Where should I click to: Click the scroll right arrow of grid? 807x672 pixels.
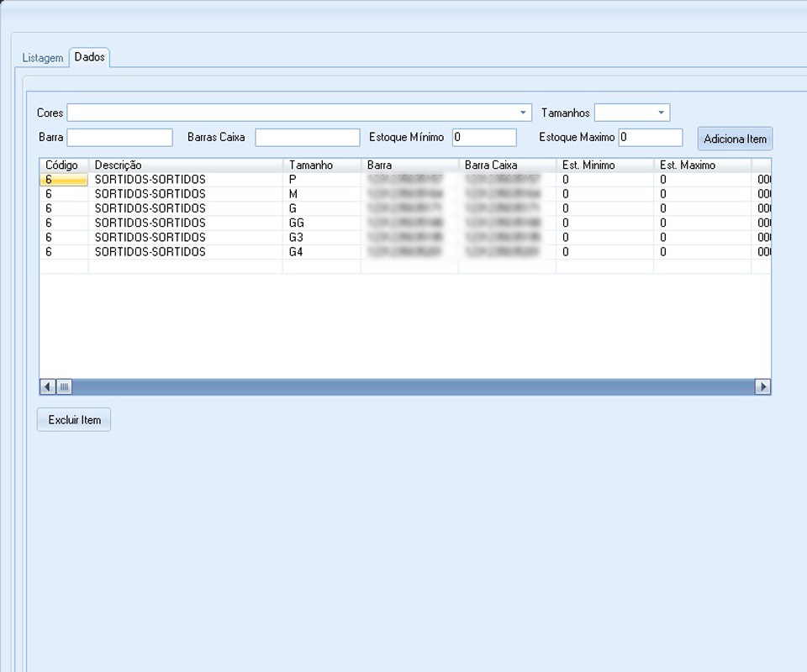[762, 387]
